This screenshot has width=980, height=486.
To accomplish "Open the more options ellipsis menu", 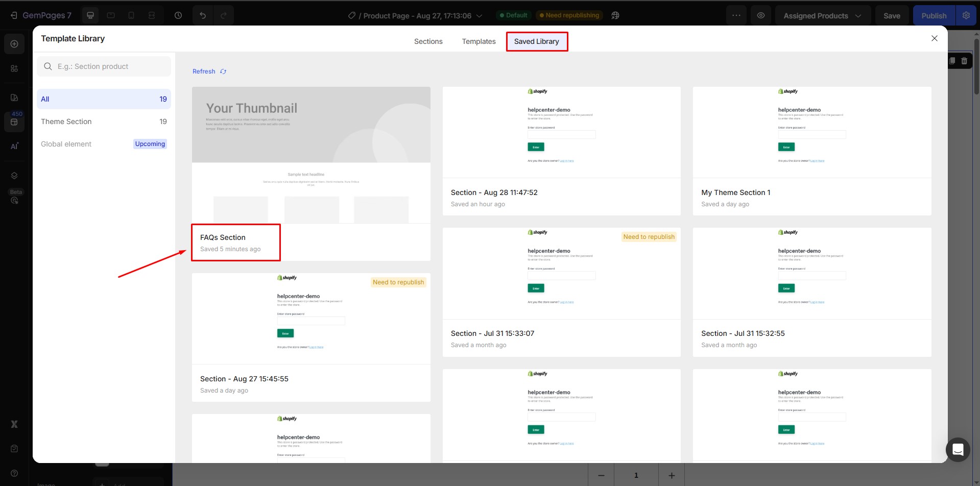I will pyautogui.click(x=736, y=15).
